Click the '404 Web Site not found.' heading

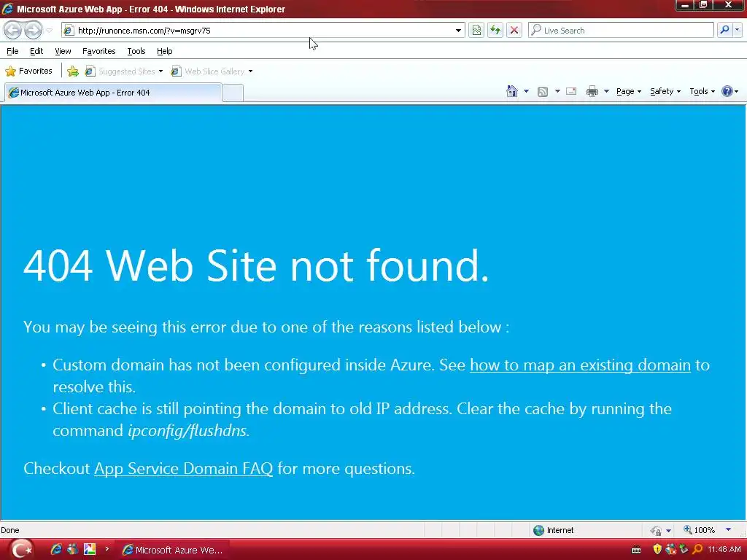pyautogui.click(x=256, y=265)
